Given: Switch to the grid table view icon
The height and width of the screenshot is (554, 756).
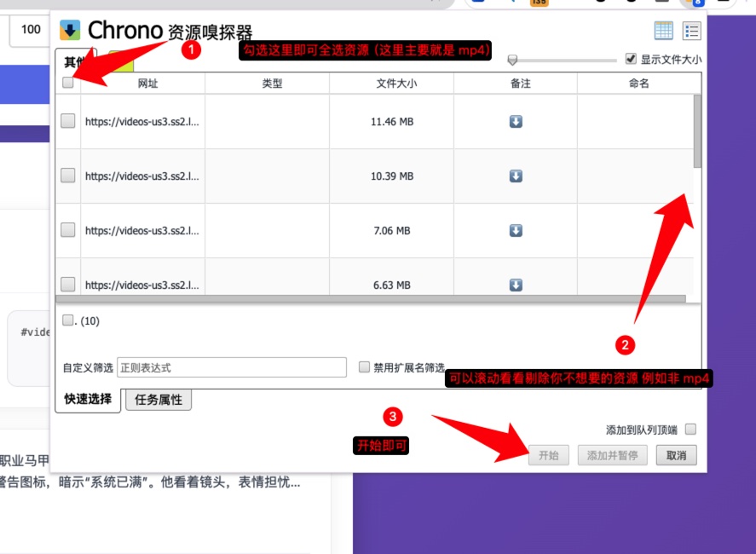Looking at the screenshot, I should (664, 31).
